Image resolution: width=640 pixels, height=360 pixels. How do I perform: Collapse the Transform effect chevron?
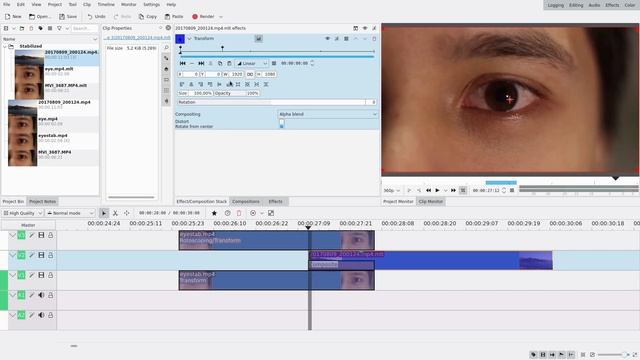tap(189, 38)
